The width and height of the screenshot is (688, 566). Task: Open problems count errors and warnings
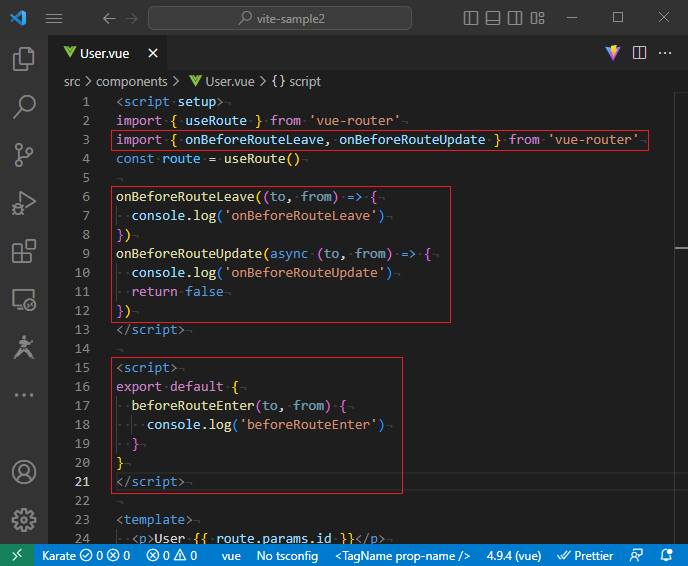[172, 556]
